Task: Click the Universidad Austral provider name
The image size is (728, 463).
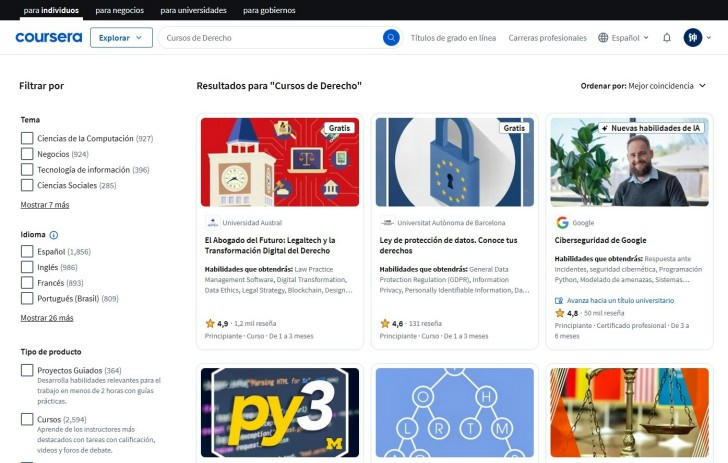Action: (252, 222)
